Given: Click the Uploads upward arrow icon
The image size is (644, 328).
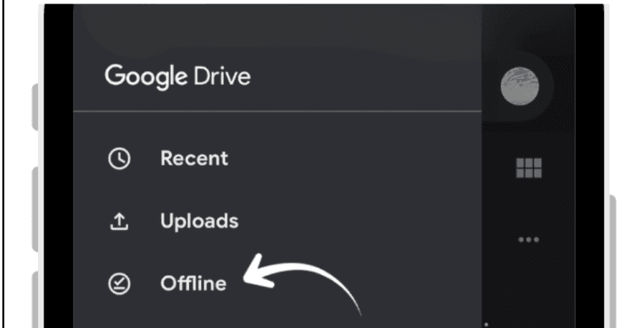Looking at the screenshot, I should [x=119, y=221].
